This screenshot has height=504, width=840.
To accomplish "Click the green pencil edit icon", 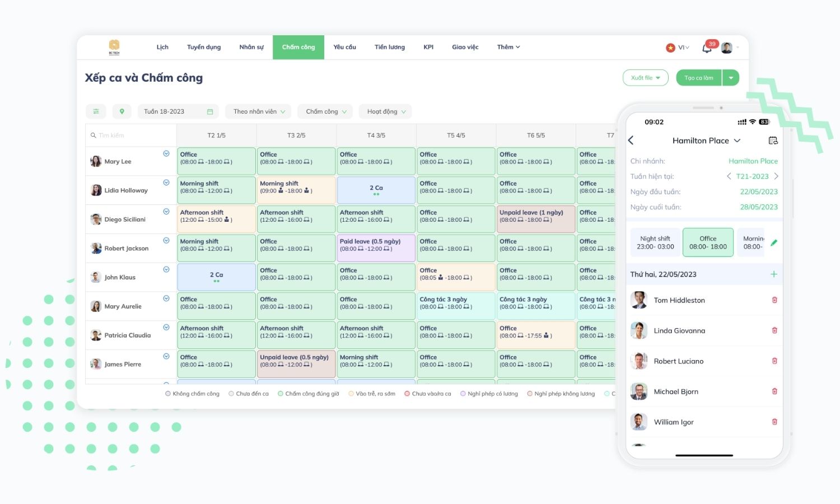I will point(774,243).
